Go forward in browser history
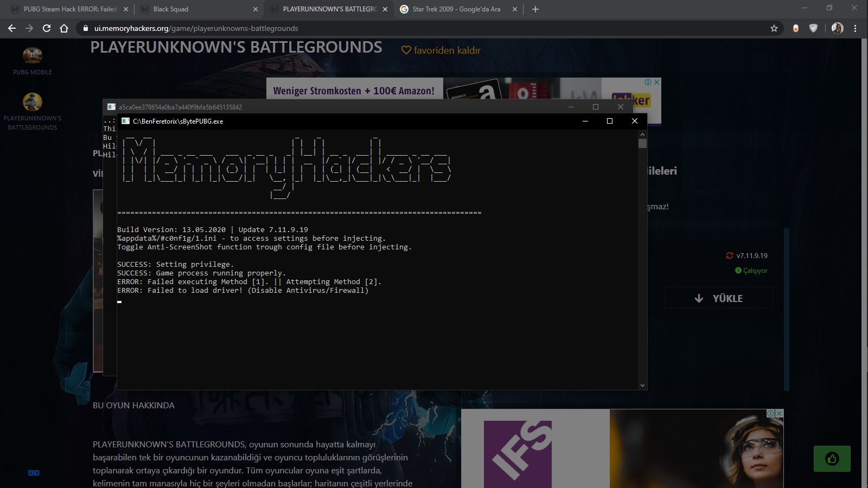This screenshot has width=868, height=488. point(29,28)
